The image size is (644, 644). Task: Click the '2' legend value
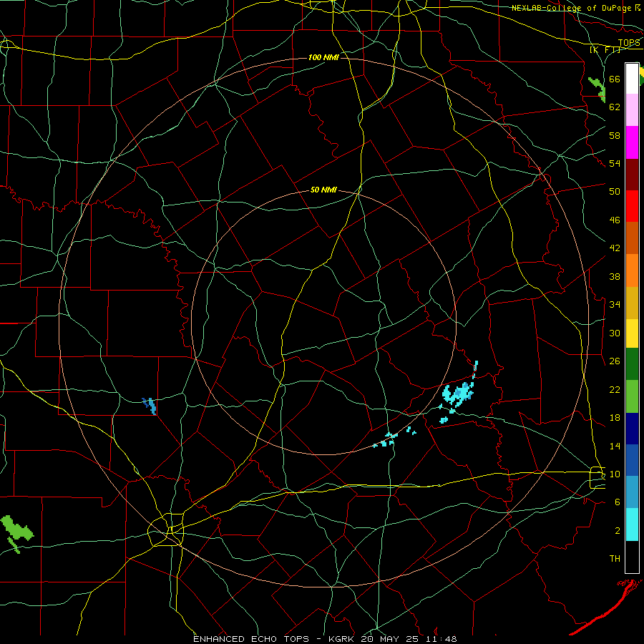click(618, 531)
